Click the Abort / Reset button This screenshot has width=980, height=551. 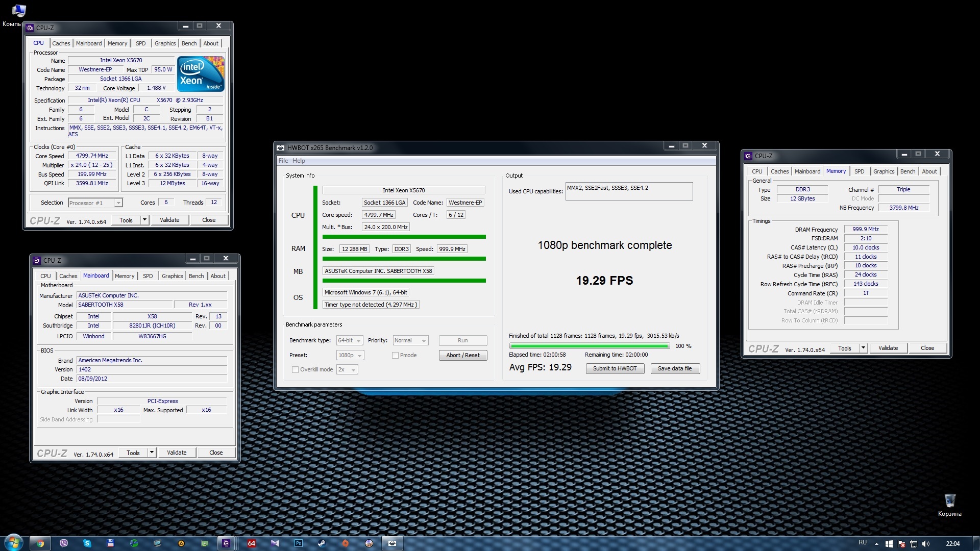[x=463, y=356]
